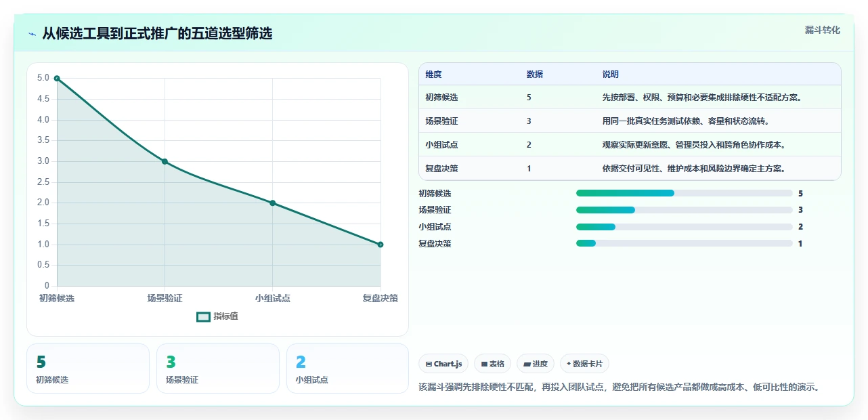This screenshot has height=420, width=868.
Task: Click x-axis label 小组试点 under chart
Action: tap(273, 298)
